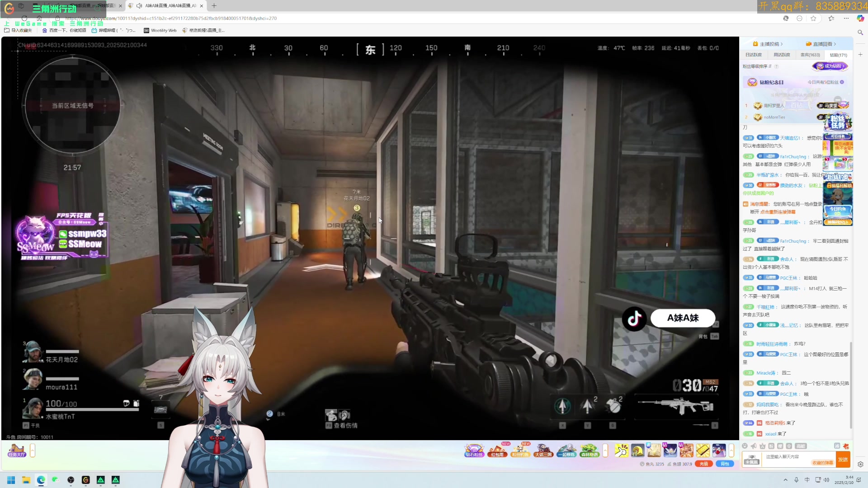The height and width of the screenshot is (488, 868).
Task: Switch to 钻粉(171) tab
Action: (x=839, y=55)
